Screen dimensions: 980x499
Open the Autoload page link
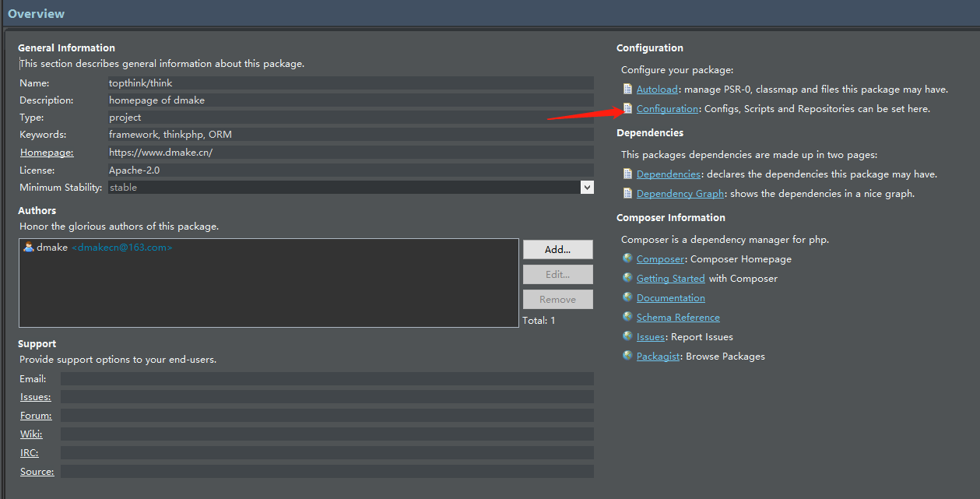tap(657, 90)
